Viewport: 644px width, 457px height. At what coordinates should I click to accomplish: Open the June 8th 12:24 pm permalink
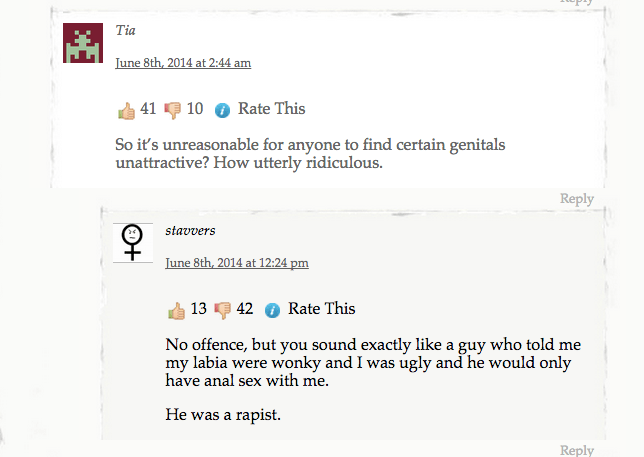tap(236, 263)
